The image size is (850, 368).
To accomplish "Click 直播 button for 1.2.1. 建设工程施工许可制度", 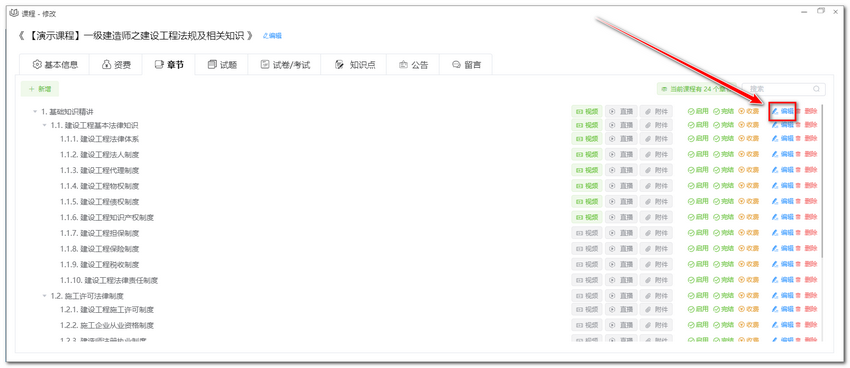I will tap(621, 309).
